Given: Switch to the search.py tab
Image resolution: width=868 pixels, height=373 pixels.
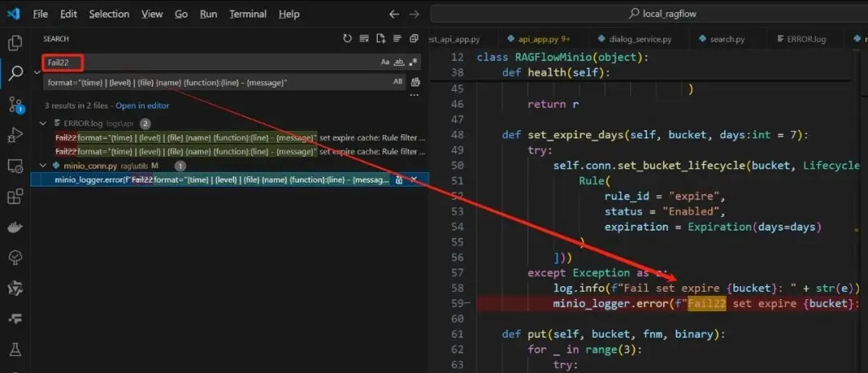Looking at the screenshot, I should (x=726, y=39).
